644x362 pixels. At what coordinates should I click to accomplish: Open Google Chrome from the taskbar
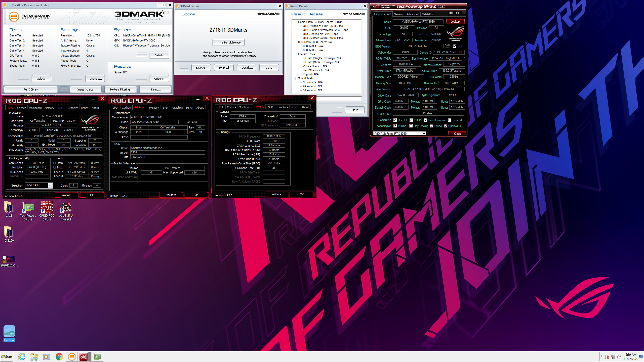coord(59,356)
